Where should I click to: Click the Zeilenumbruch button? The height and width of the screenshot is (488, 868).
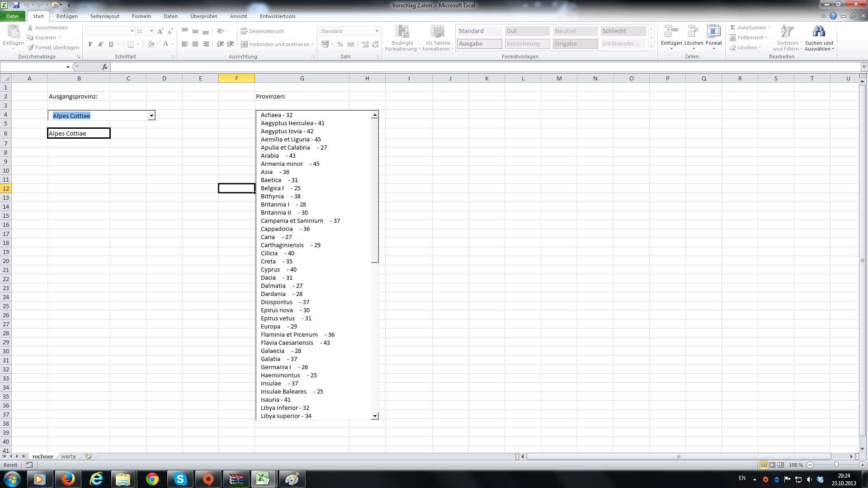pyautogui.click(x=262, y=31)
